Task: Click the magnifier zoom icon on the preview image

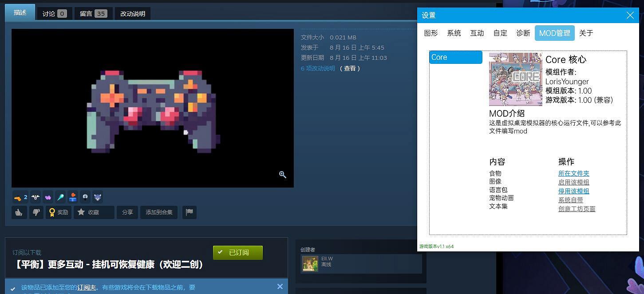Action: 283,175
